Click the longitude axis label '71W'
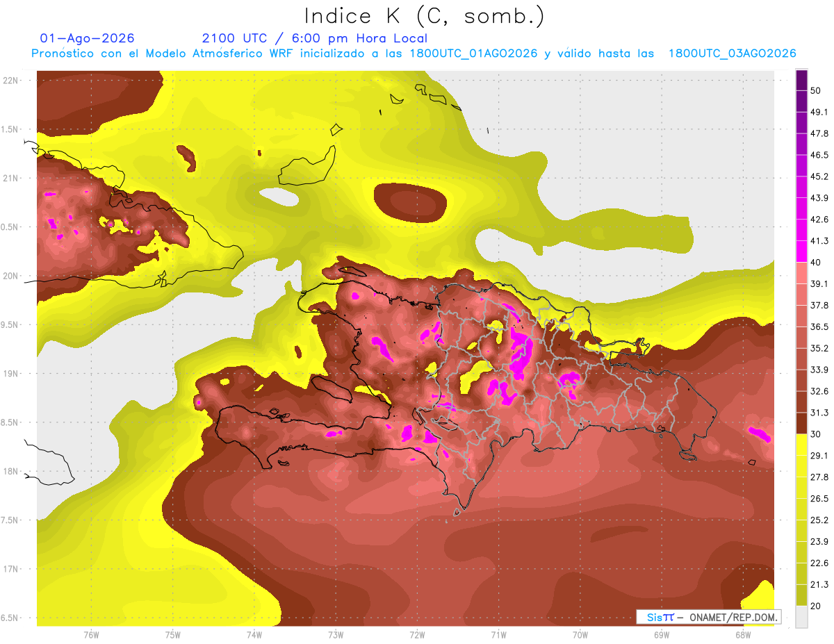The height and width of the screenshot is (644, 834). pos(498,634)
